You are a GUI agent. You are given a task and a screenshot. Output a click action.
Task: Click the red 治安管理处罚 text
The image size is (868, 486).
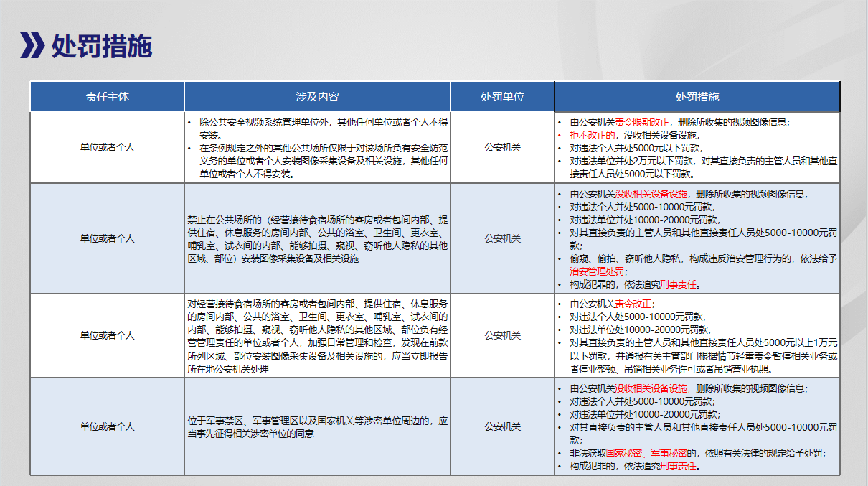point(598,271)
